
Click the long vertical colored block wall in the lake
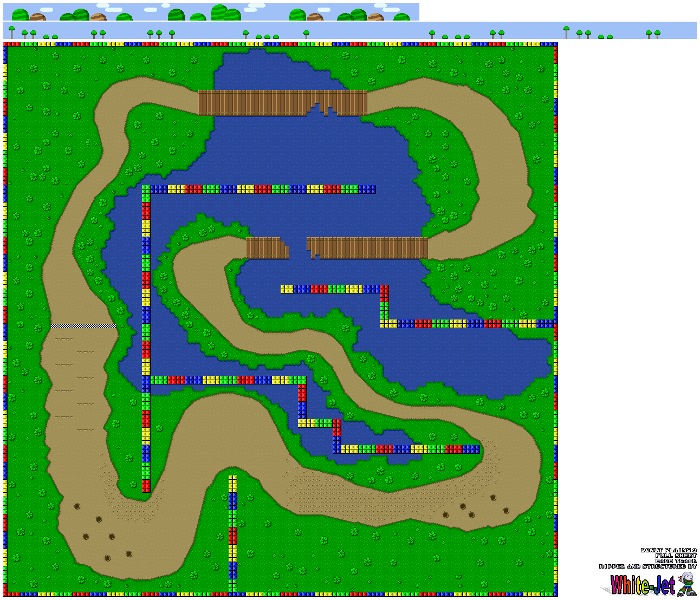point(146,338)
